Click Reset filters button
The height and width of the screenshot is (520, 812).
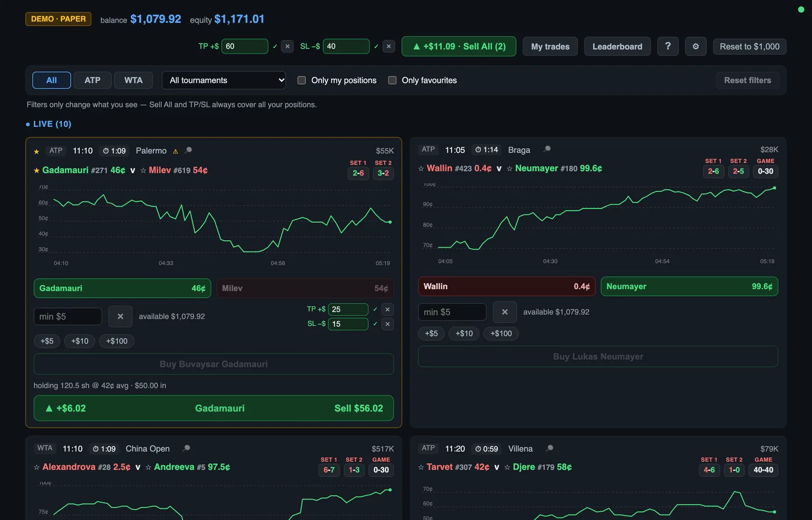click(x=748, y=80)
